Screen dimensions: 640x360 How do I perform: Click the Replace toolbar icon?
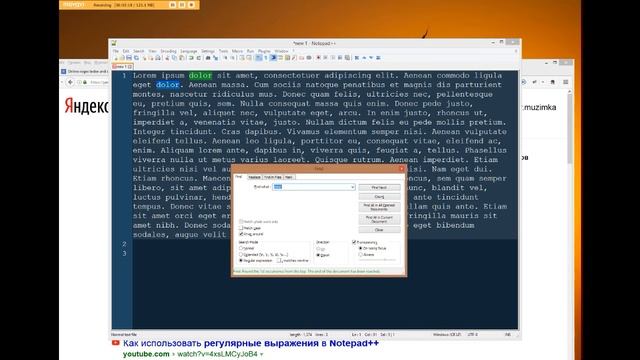pyautogui.click(x=216, y=58)
